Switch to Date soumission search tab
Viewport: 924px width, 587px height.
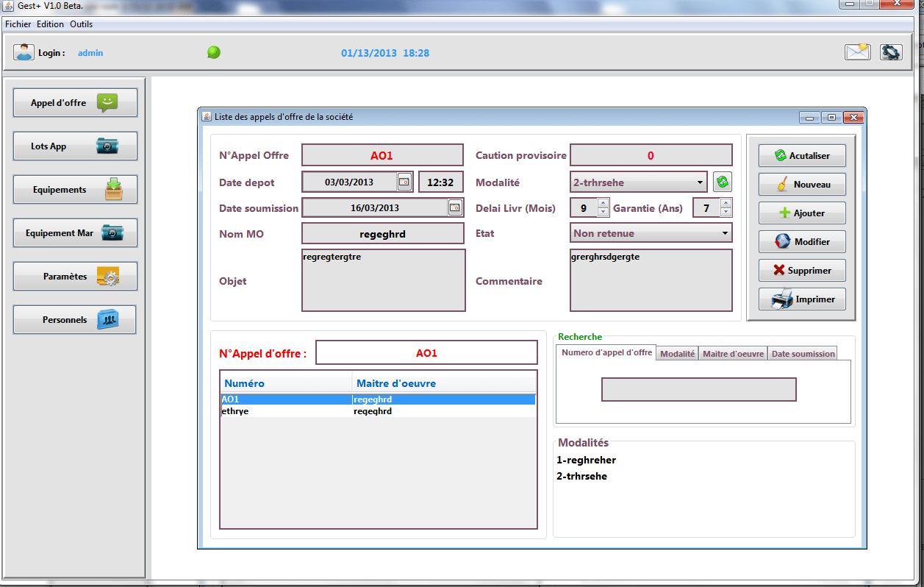tap(803, 354)
